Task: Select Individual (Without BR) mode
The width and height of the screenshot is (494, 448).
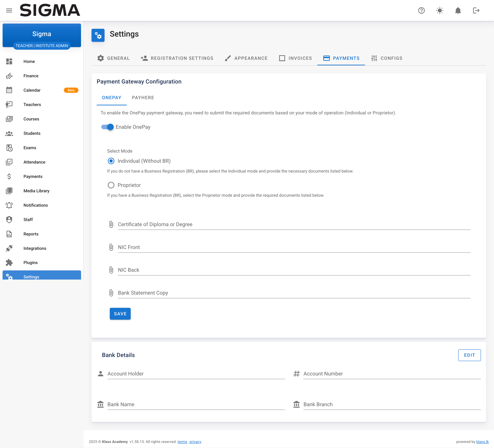Action: (x=111, y=161)
